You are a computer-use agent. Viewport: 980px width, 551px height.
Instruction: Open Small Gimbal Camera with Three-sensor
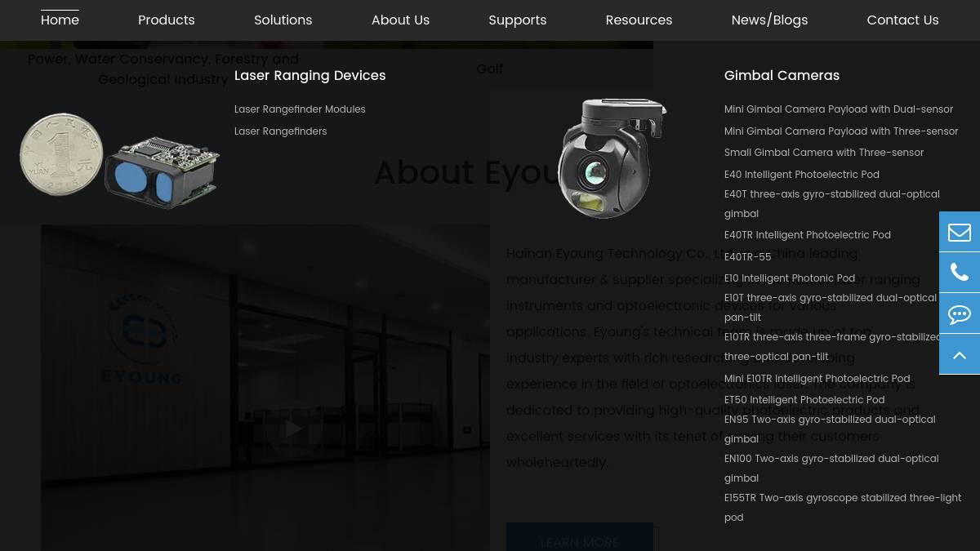point(824,153)
